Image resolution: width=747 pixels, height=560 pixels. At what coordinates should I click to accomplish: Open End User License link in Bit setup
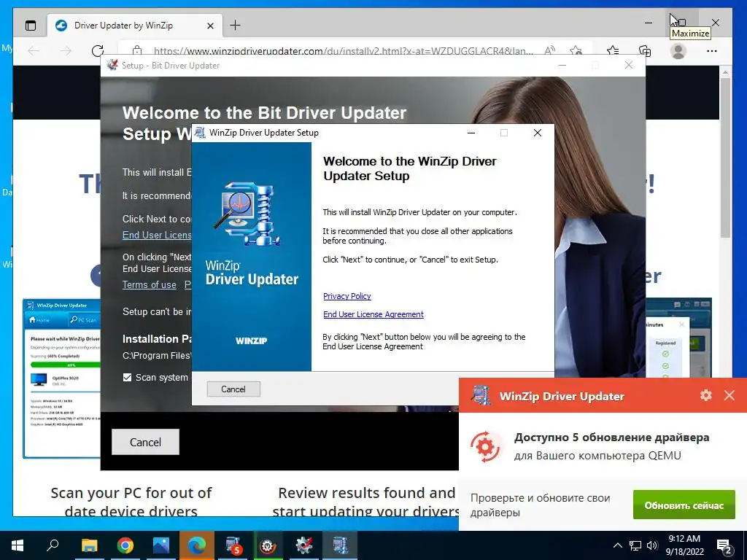coord(157,235)
